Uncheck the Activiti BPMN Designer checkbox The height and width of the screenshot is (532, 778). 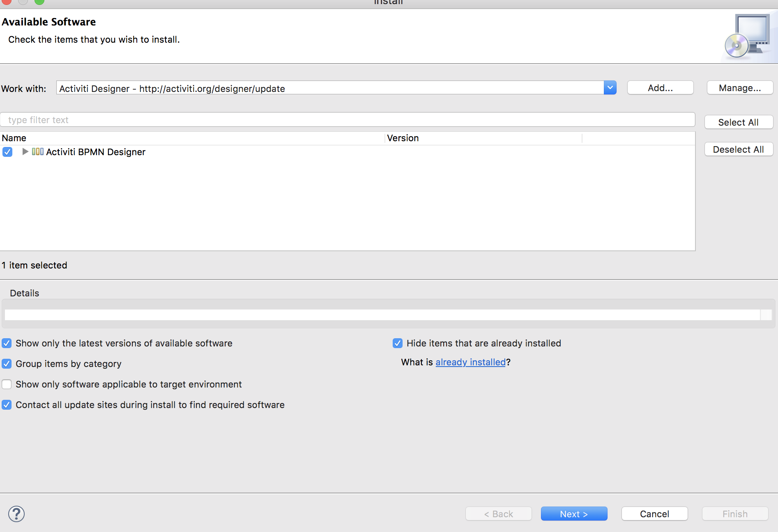coord(7,152)
